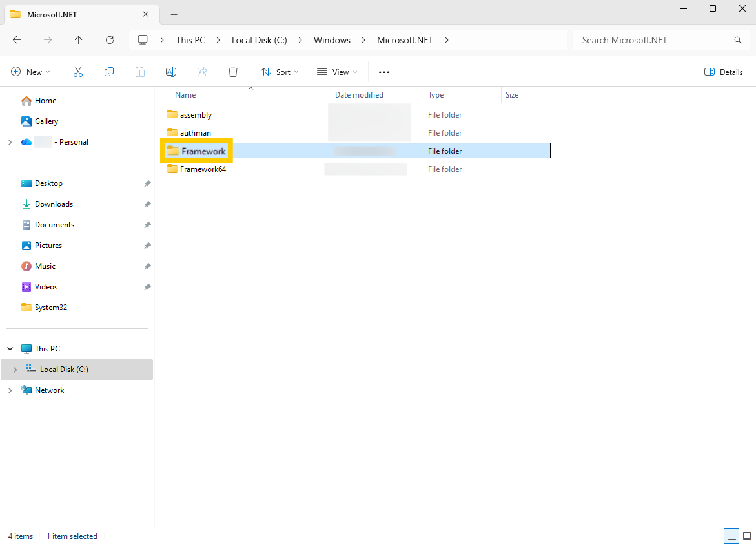Click the search magnifier icon
Viewport: 756px width, 544px height.
point(738,40)
